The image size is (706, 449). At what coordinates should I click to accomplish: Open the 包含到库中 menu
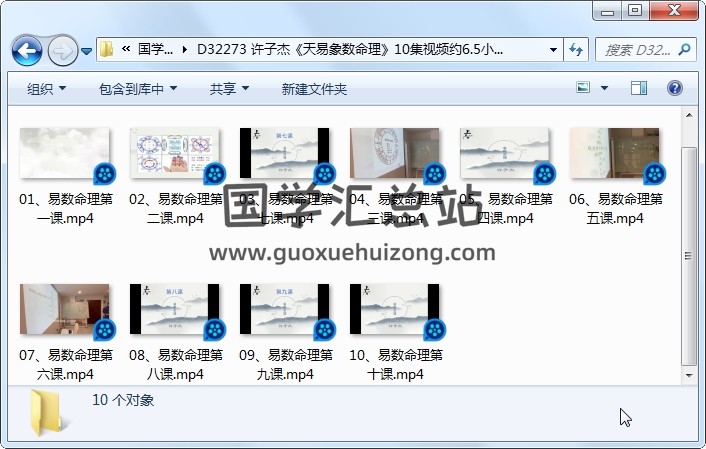(x=138, y=89)
